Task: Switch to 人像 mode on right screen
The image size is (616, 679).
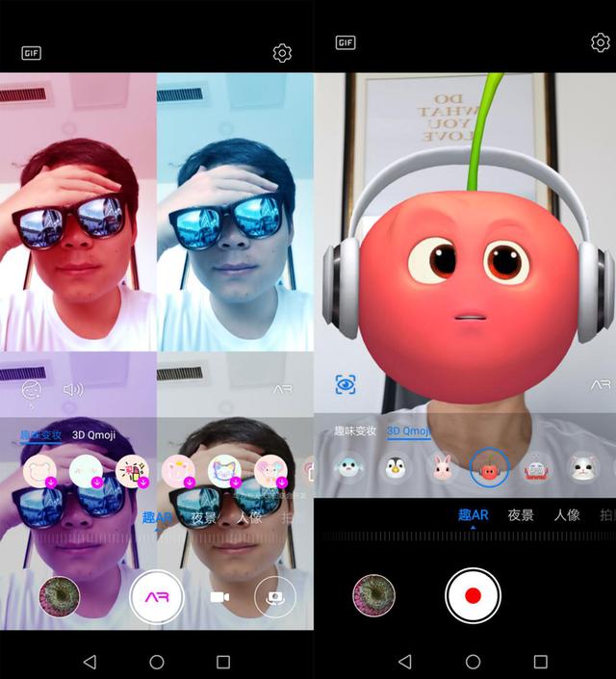Action: click(x=567, y=515)
